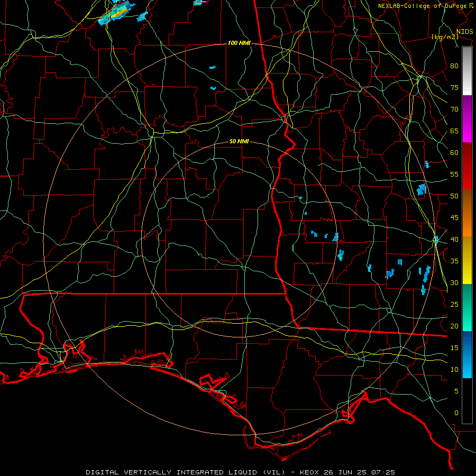Pick the purple-magenta color bar segment
Viewport: 476px width, 476px height.
[x=467, y=119]
